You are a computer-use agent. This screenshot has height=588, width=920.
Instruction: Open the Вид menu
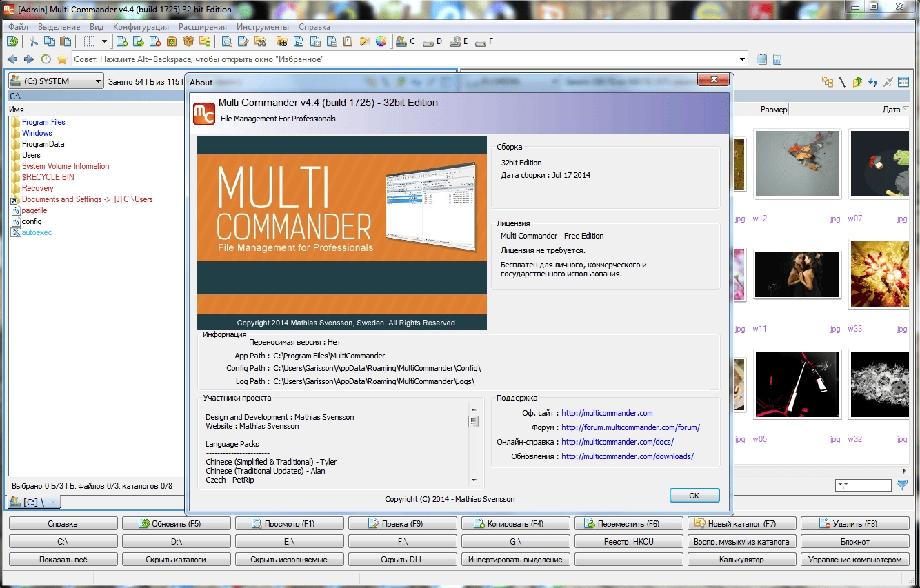[97, 27]
